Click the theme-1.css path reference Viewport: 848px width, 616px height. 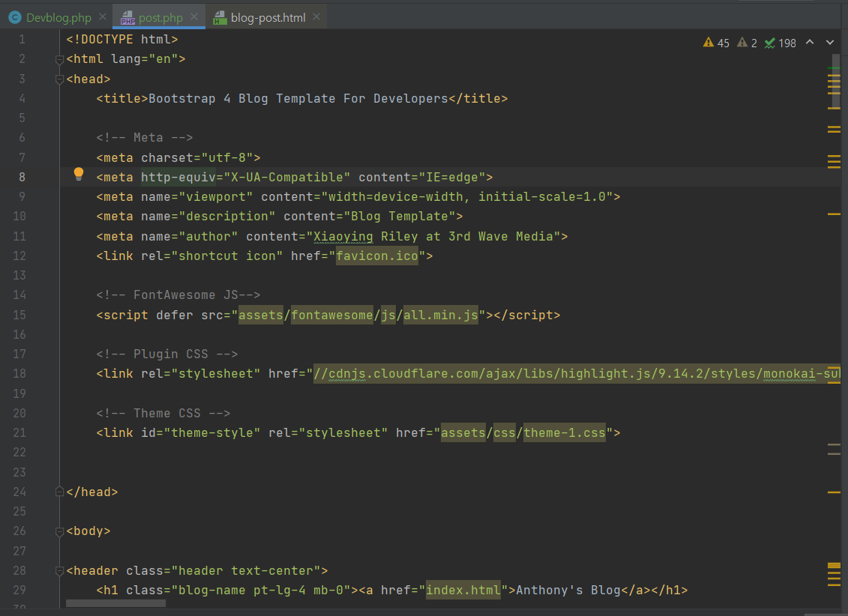pos(565,433)
